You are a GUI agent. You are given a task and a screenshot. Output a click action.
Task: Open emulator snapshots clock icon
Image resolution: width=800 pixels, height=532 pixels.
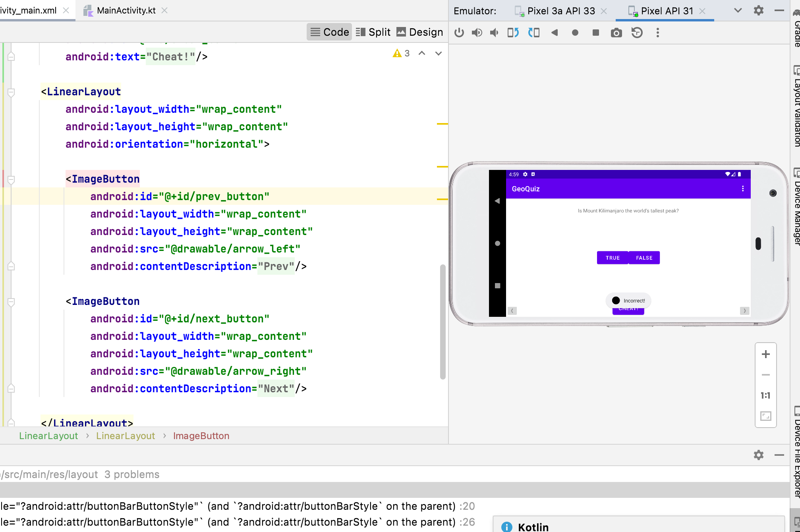[x=637, y=33]
